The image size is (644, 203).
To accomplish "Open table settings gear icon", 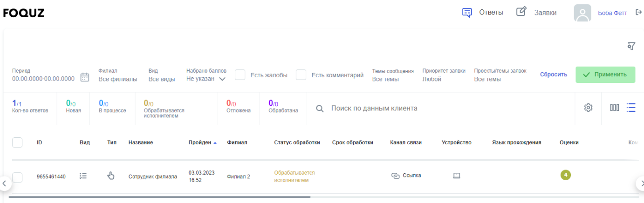I will pyautogui.click(x=588, y=108).
